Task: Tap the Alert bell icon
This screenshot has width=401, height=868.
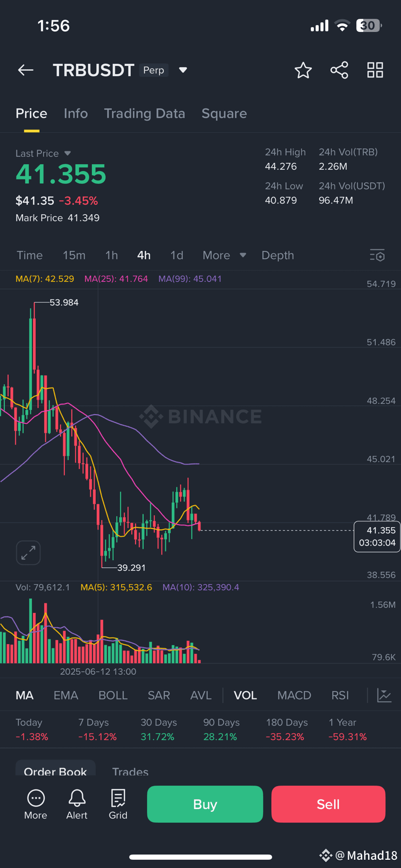Action: [x=77, y=805]
